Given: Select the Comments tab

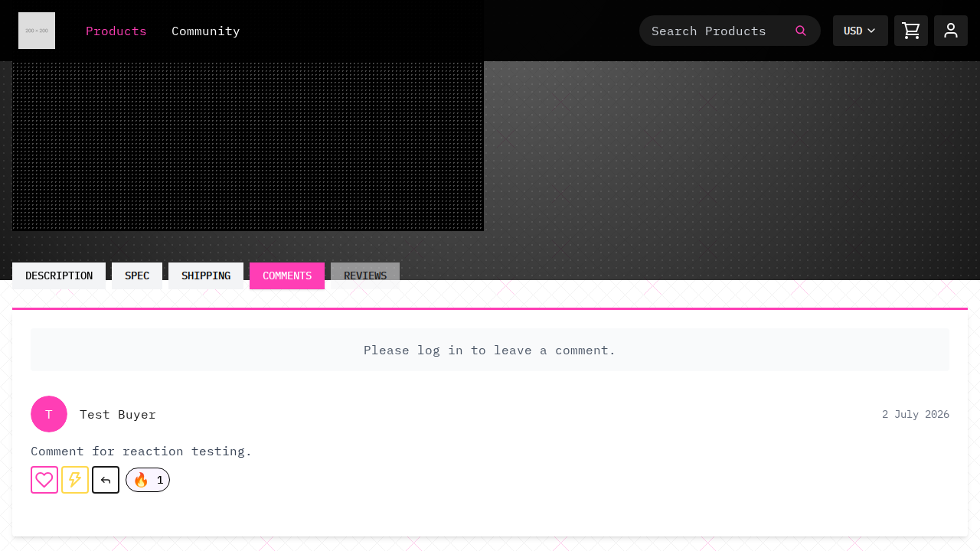Looking at the screenshot, I should 287,275.
